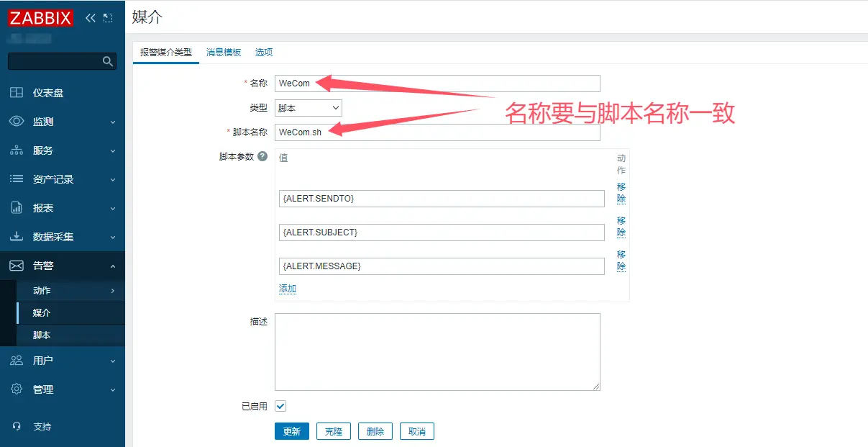The width and height of the screenshot is (868, 447).
Task: Click the Zabbix logo
Action: pyautogui.click(x=40, y=18)
